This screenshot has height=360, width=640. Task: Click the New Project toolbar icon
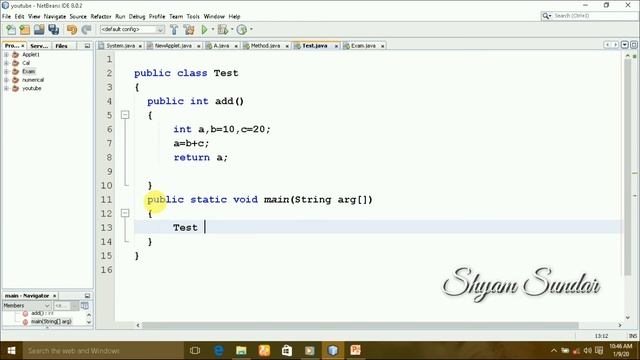click(25, 29)
